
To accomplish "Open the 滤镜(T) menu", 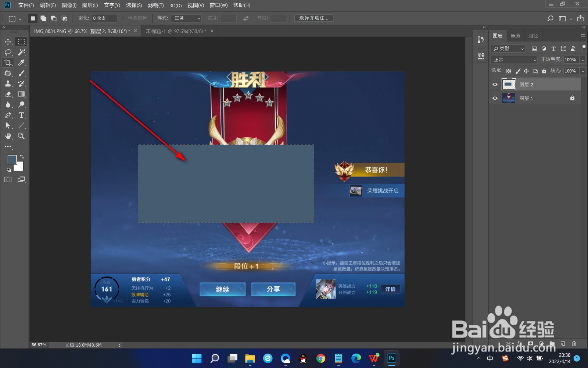I will 156,5.
